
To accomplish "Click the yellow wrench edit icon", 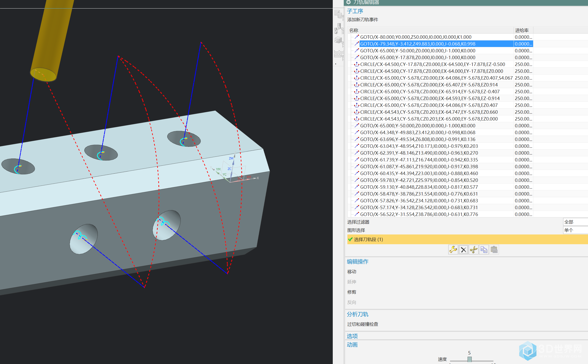I will (x=453, y=250).
